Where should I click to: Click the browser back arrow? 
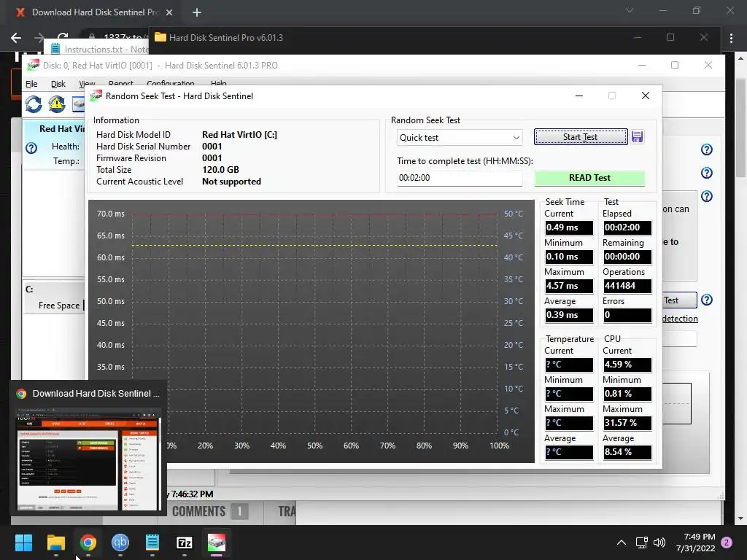(x=16, y=38)
